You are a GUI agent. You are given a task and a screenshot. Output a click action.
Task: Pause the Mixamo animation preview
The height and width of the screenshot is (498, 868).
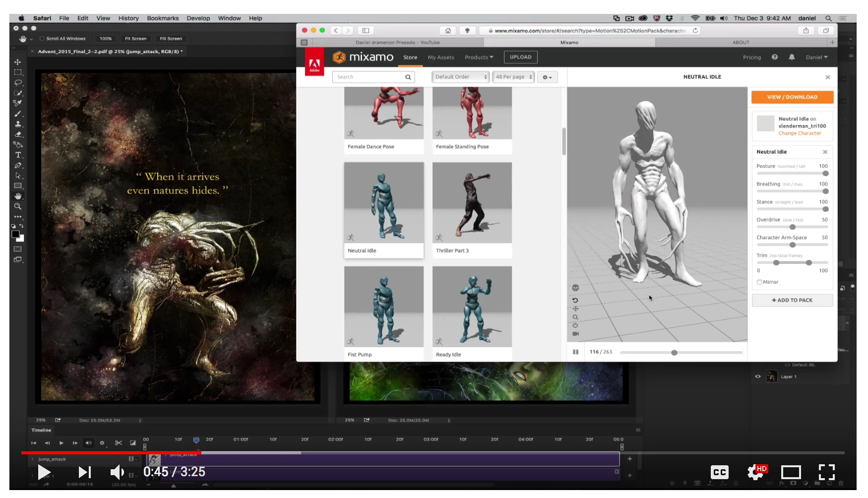point(576,352)
